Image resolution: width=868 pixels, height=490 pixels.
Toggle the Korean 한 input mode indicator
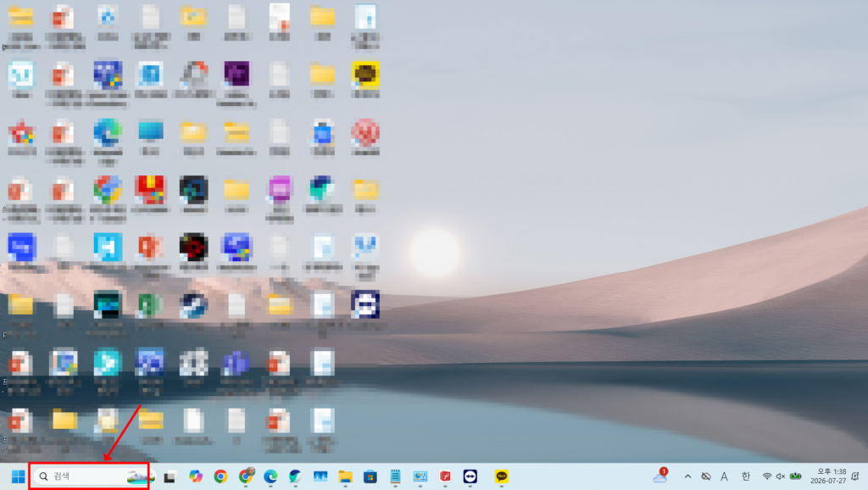tap(746, 476)
